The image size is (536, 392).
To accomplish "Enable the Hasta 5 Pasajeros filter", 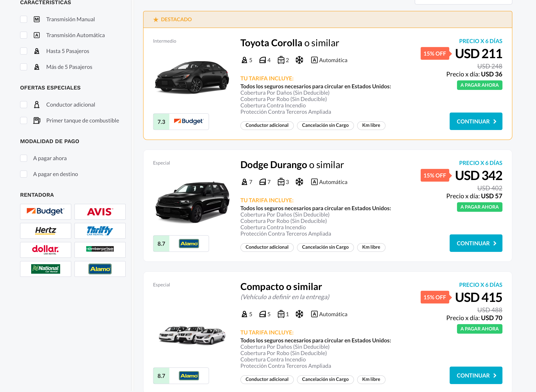I will pos(24,51).
